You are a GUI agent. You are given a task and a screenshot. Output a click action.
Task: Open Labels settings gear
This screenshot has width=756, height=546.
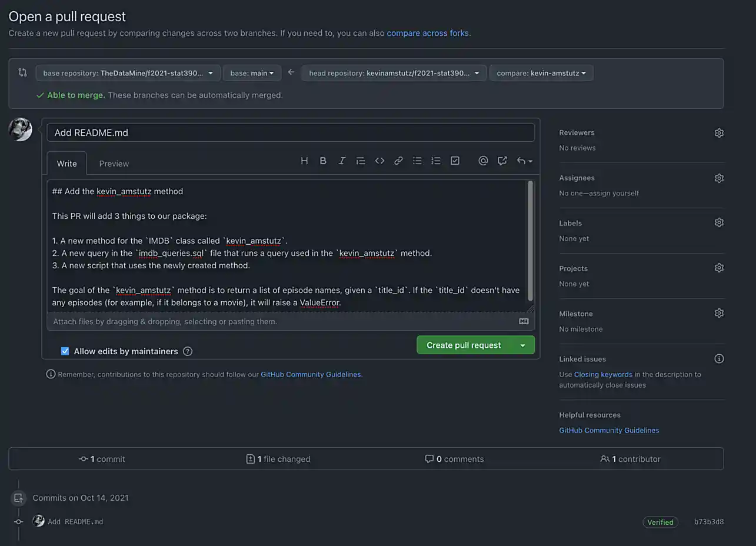[x=719, y=222]
